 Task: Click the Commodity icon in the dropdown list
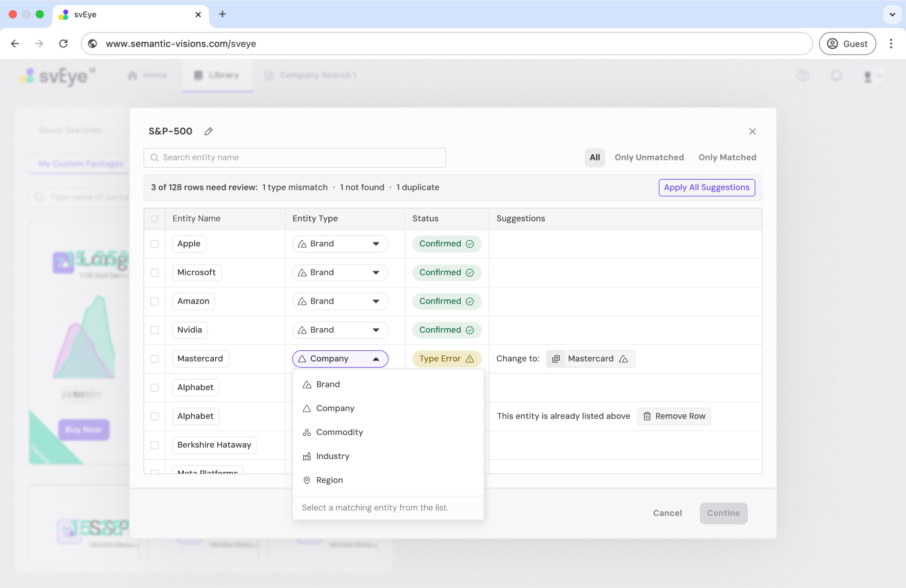click(307, 432)
